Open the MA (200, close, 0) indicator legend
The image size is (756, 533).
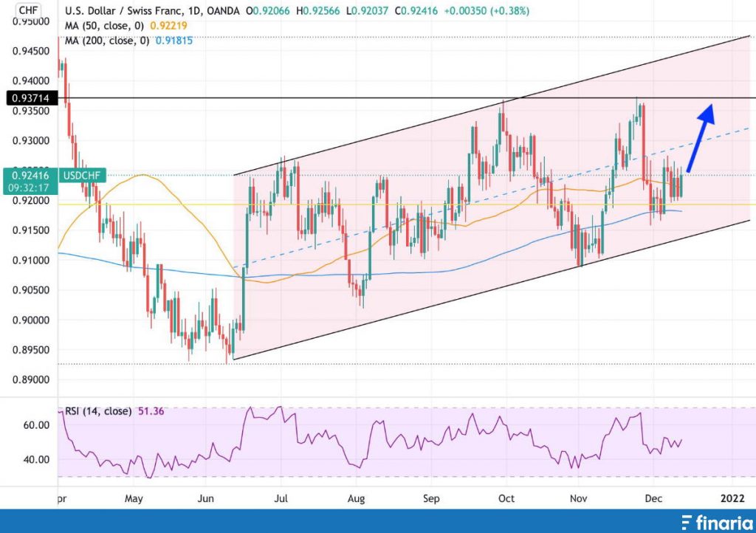pyautogui.click(x=107, y=41)
